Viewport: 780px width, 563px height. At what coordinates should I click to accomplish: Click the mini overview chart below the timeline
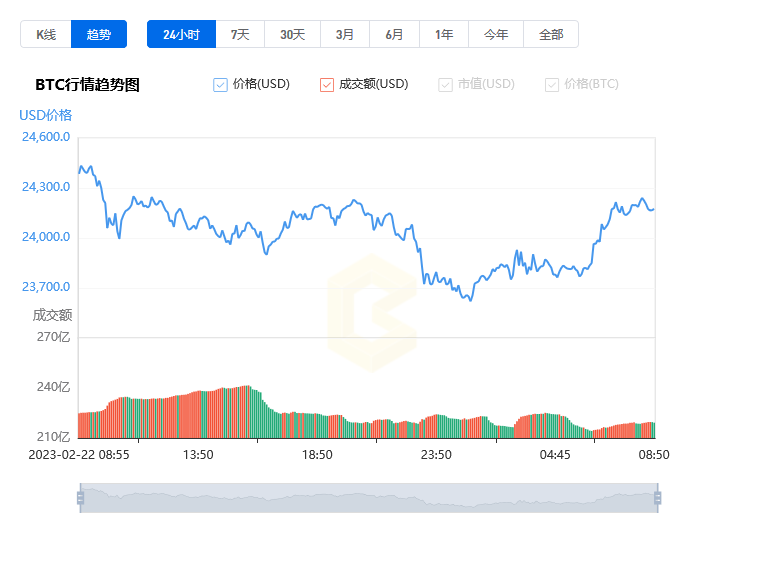[368, 497]
